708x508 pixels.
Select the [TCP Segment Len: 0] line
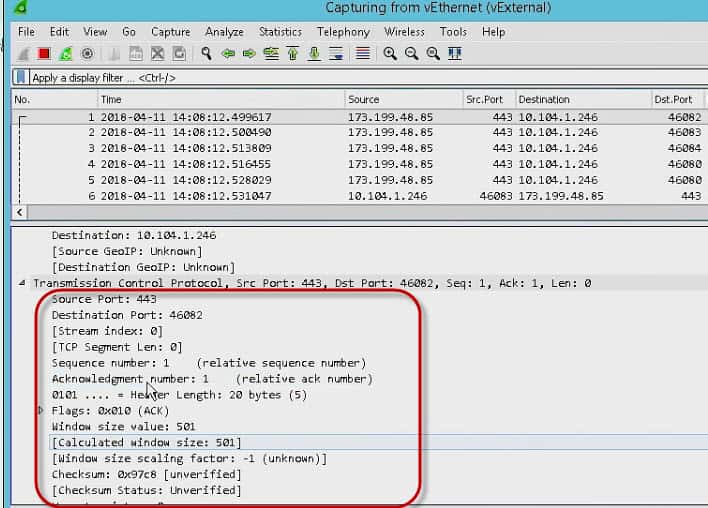tap(117, 347)
